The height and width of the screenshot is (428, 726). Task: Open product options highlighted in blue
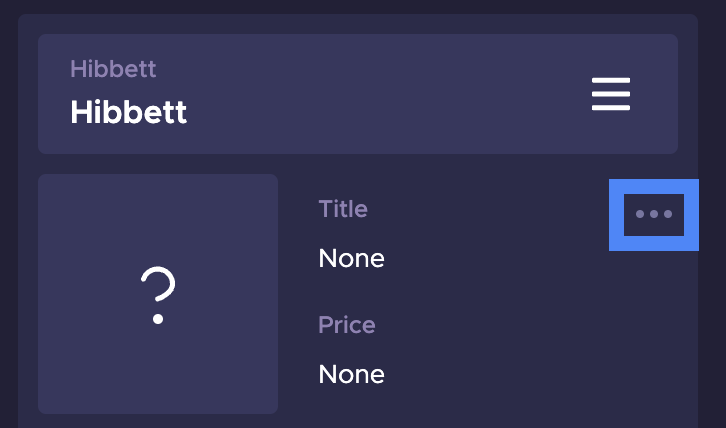[654, 214]
